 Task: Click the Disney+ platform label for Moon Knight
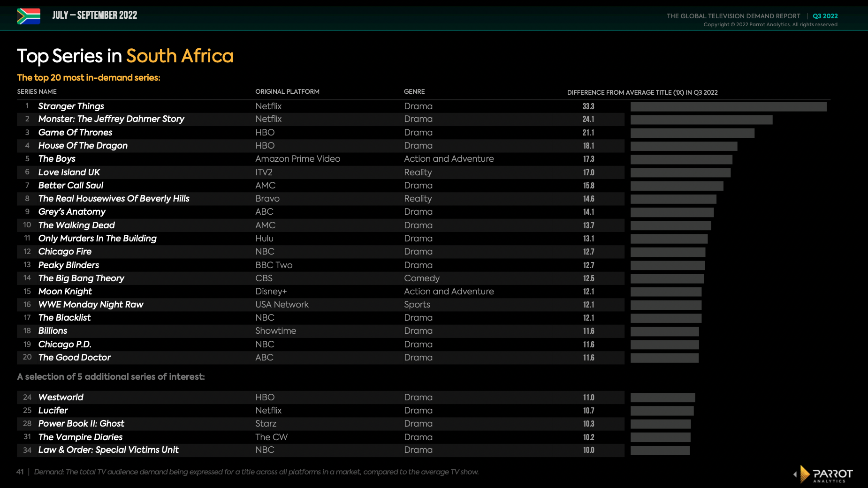pos(271,291)
